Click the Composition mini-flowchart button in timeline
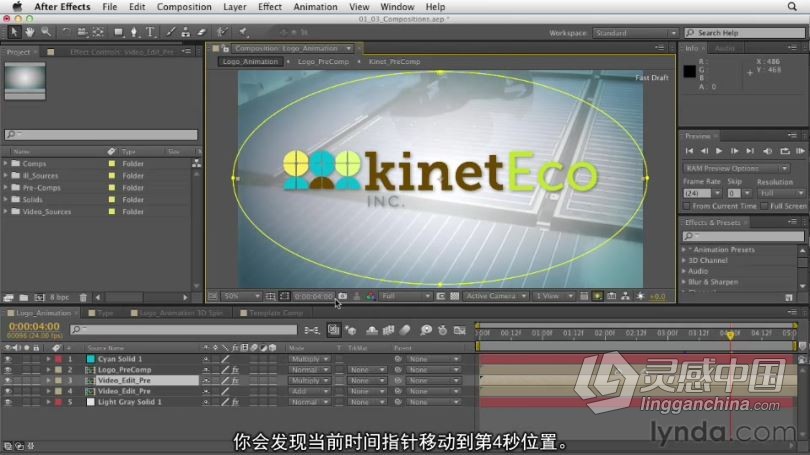 pos(312,330)
